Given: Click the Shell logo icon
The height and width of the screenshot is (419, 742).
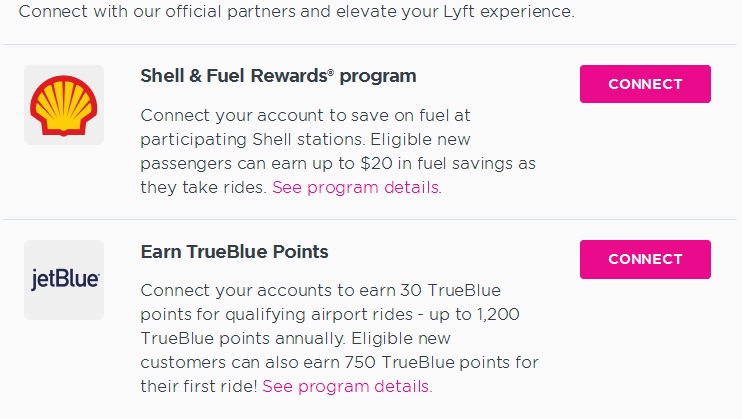Looking at the screenshot, I should pyautogui.click(x=64, y=105).
